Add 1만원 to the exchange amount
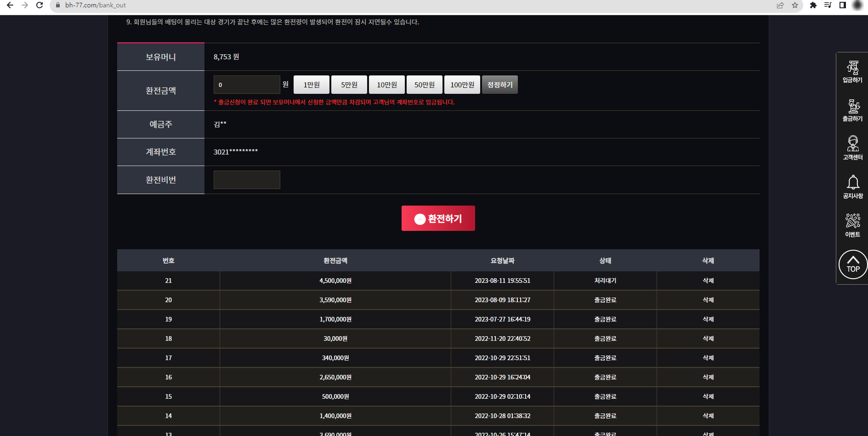The height and width of the screenshot is (436, 868). point(312,85)
